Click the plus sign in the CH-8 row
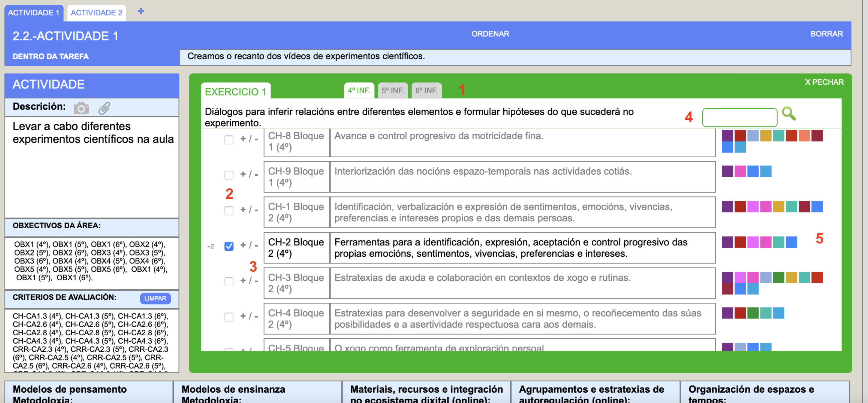This screenshot has height=403, width=868. tap(243, 138)
